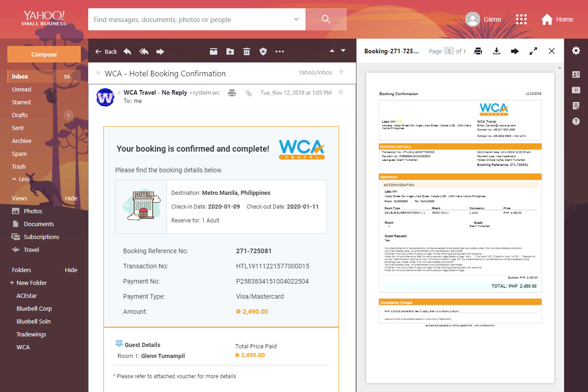
Task: Hide the Views section
Action: (71, 199)
